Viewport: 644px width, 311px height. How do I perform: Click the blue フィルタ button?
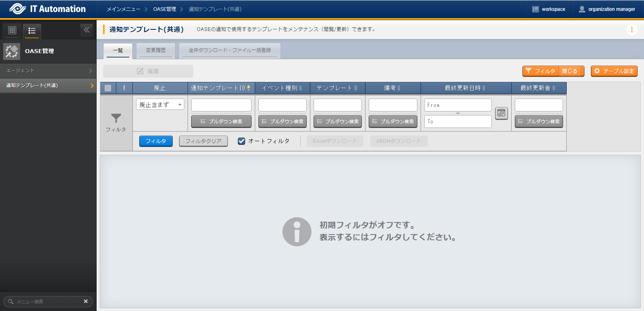[156, 141]
